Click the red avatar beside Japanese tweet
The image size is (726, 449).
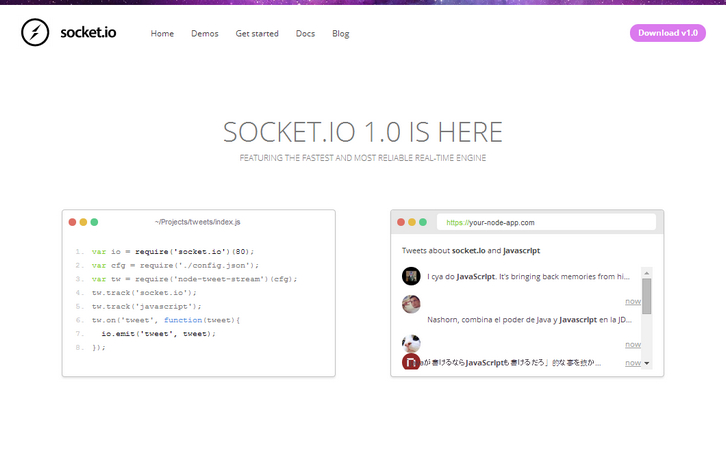coord(411,362)
